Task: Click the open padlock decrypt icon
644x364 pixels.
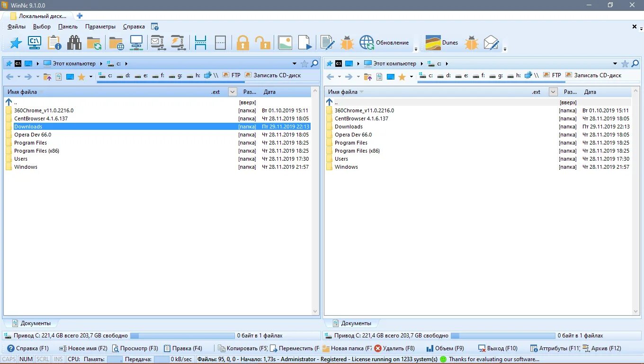Action: 262,43
